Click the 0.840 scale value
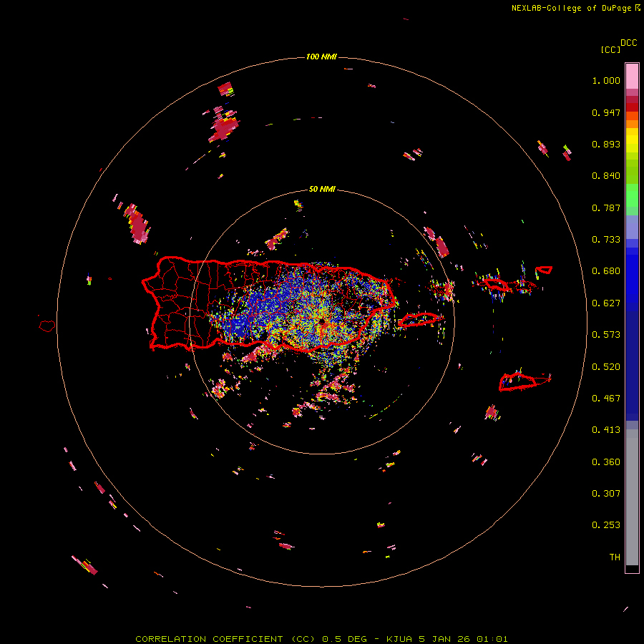The height and width of the screenshot is (644, 644). (x=606, y=176)
